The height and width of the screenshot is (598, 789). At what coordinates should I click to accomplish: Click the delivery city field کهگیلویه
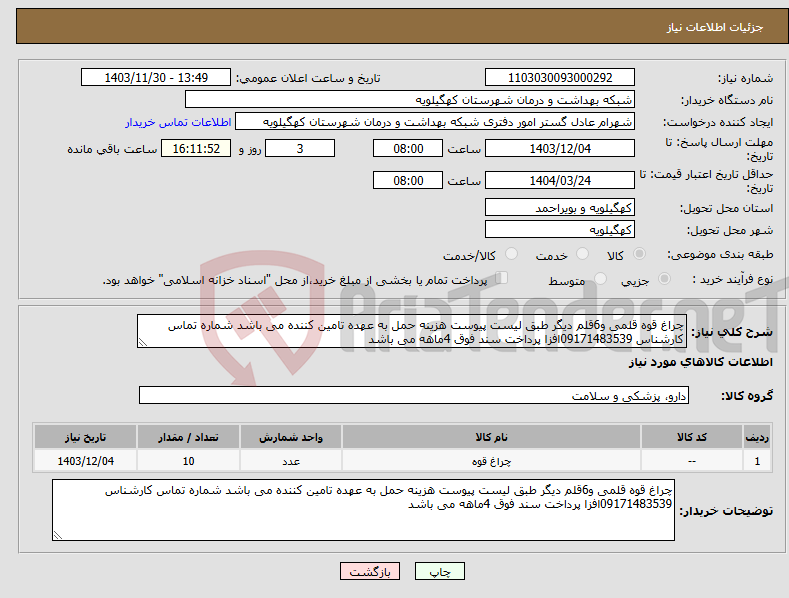[560, 230]
